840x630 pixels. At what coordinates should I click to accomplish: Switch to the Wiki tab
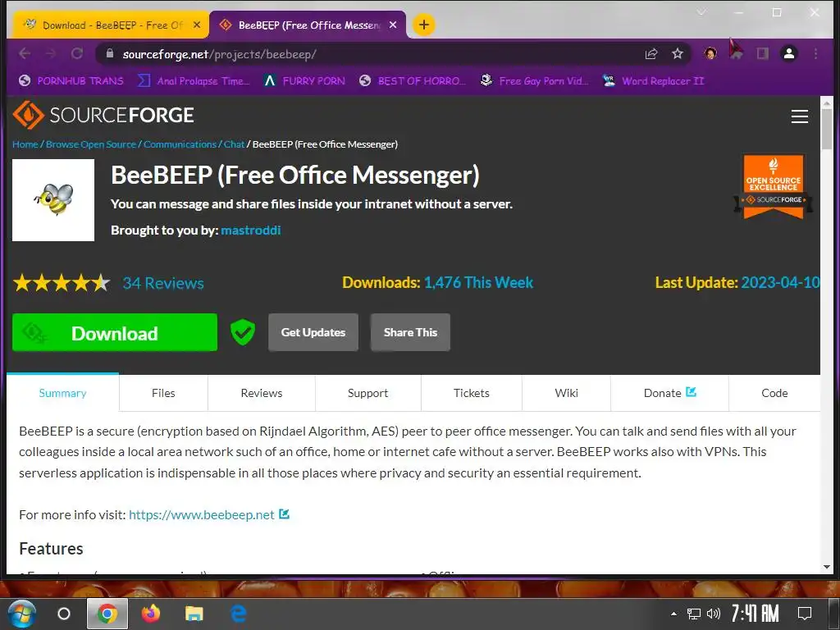(x=566, y=393)
